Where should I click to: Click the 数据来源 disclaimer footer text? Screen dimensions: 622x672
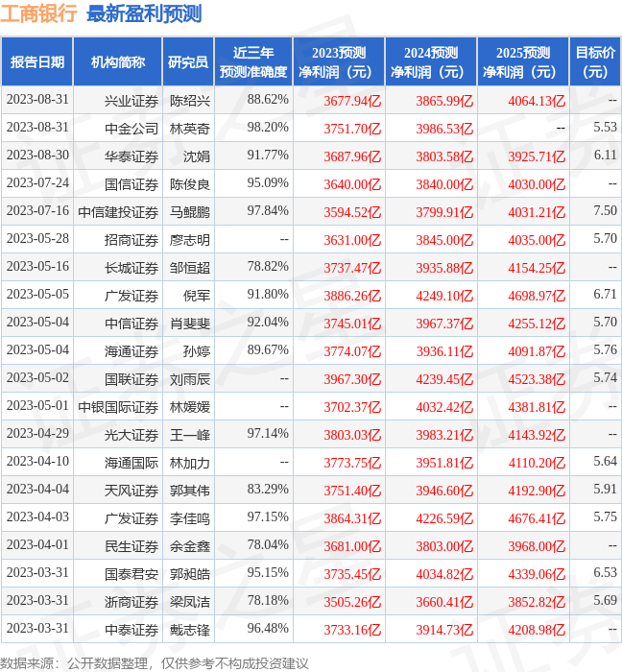(x=155, y=663)
